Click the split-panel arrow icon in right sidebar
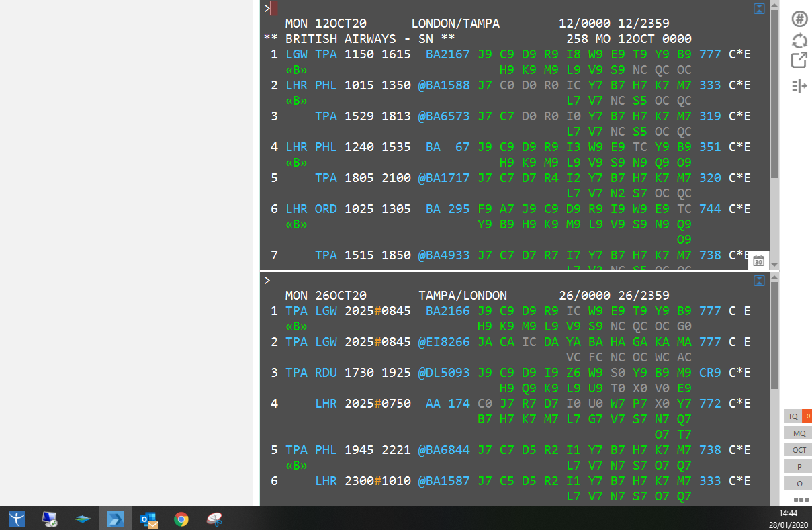The image size is (812, 530). click(x=799, y=85)
